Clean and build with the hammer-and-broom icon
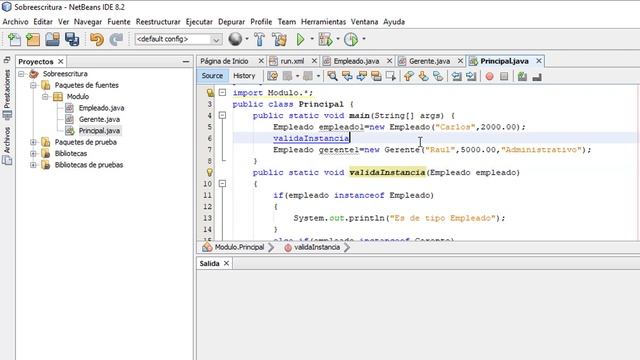 [280, 40]
